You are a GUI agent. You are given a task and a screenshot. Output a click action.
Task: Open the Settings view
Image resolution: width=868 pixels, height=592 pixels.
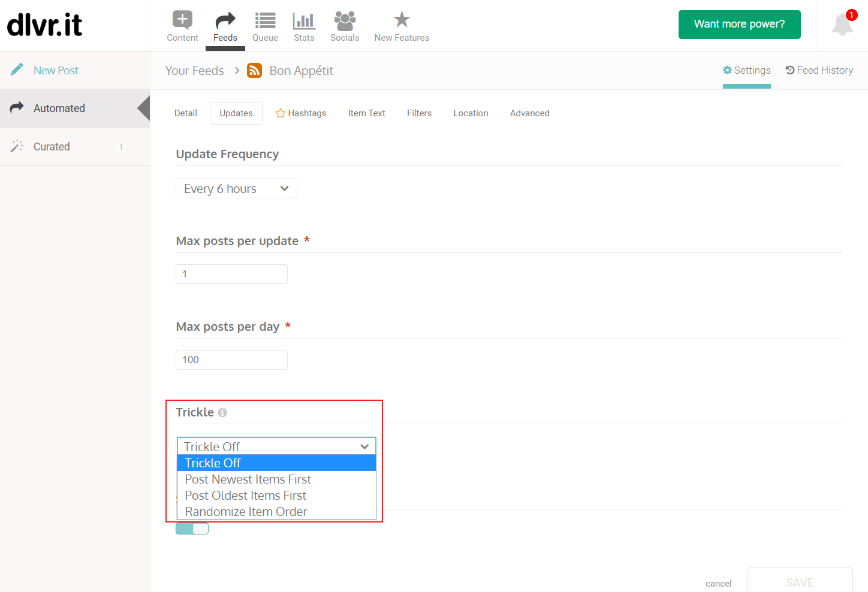[x=747, y=70]
